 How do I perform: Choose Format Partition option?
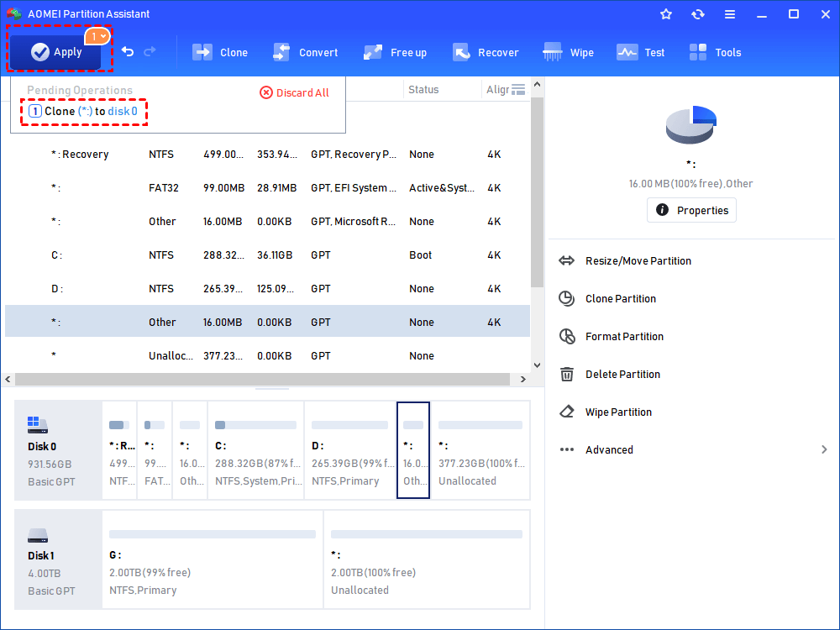click(x=624, y=337)
